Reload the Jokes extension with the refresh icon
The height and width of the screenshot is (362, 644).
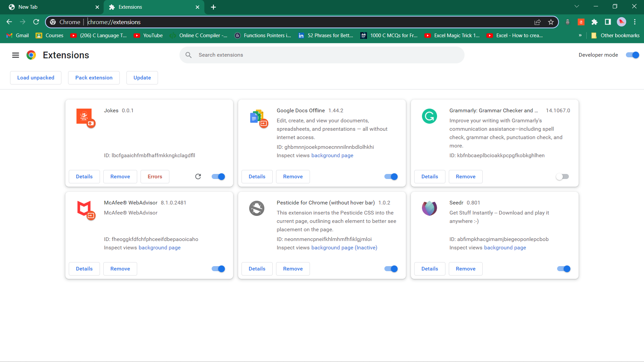click(198, 176)
